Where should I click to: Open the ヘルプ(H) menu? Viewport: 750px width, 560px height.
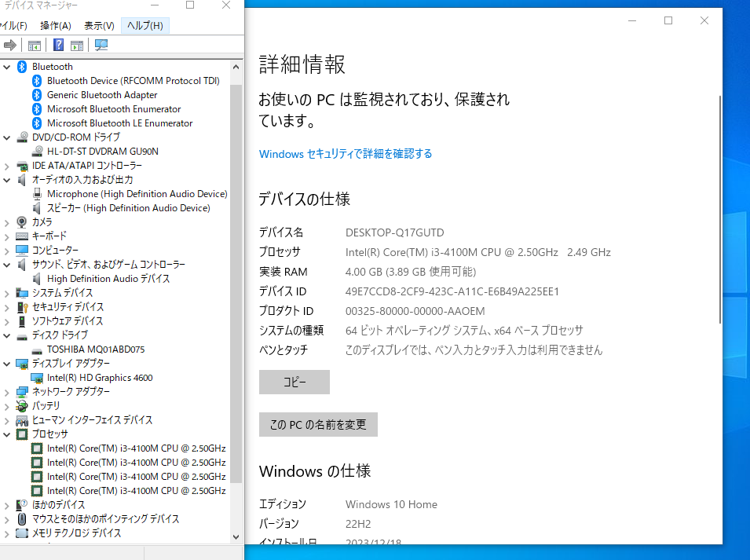click(145, 25)
